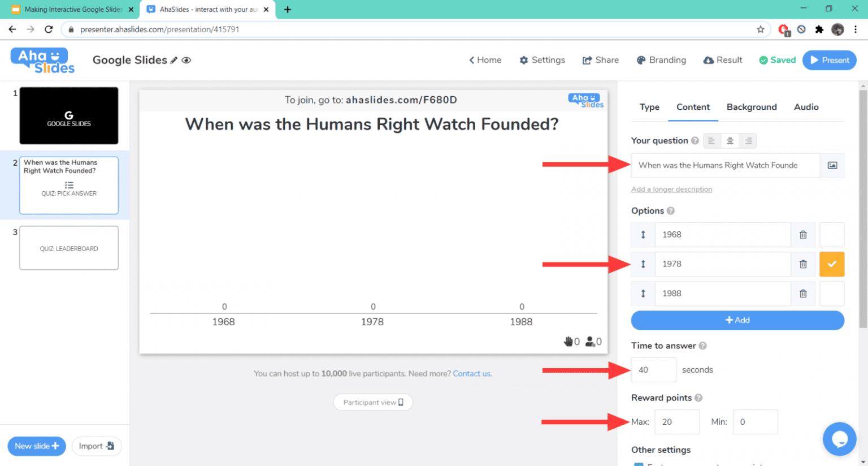
Task: Delete the 1968 option using its trash icon
Action: tap(803, 235)
